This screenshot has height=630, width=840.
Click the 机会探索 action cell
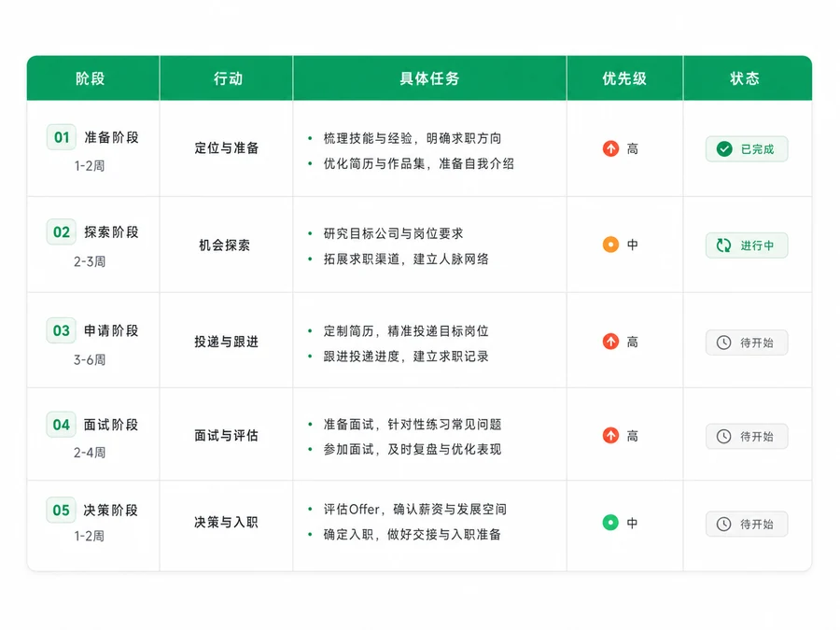pos(224,245)
